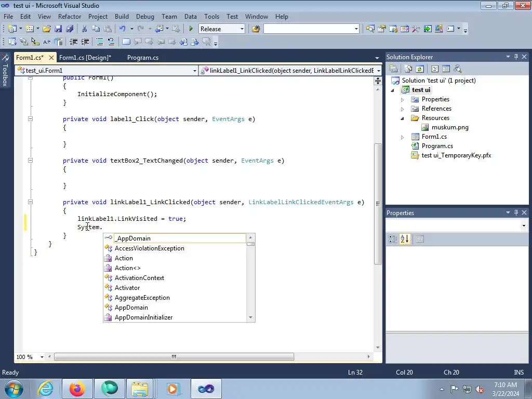Screen dimensions: 532x399
Task: Select Program.cs in Solution Explorer
Action: click(x=437, y=146)
